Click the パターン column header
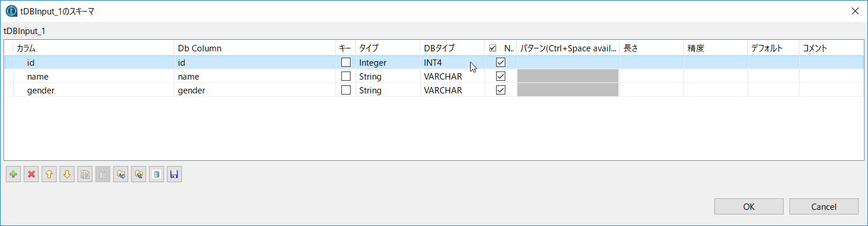Screen dimensions: 868x226 pos(568,48)
